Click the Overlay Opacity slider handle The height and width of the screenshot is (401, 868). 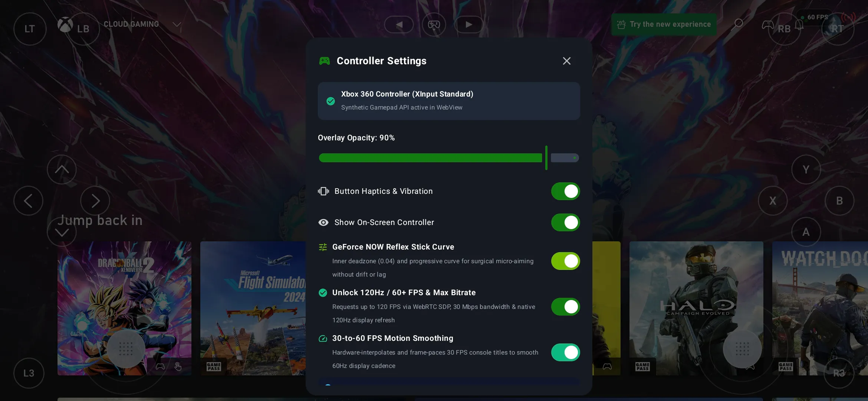point(546,158)
